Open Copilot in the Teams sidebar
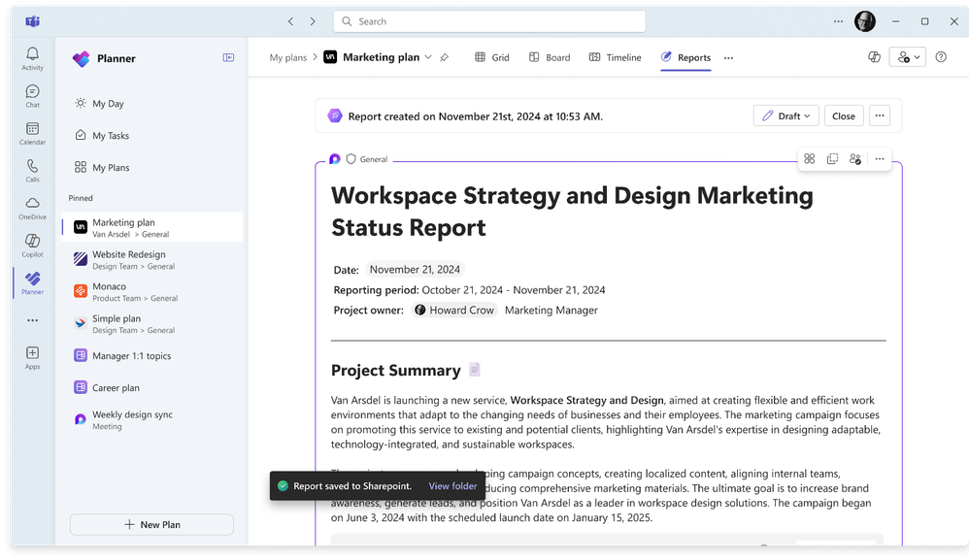The height and width of the screenshot is (560, 969). coord(32,246)
